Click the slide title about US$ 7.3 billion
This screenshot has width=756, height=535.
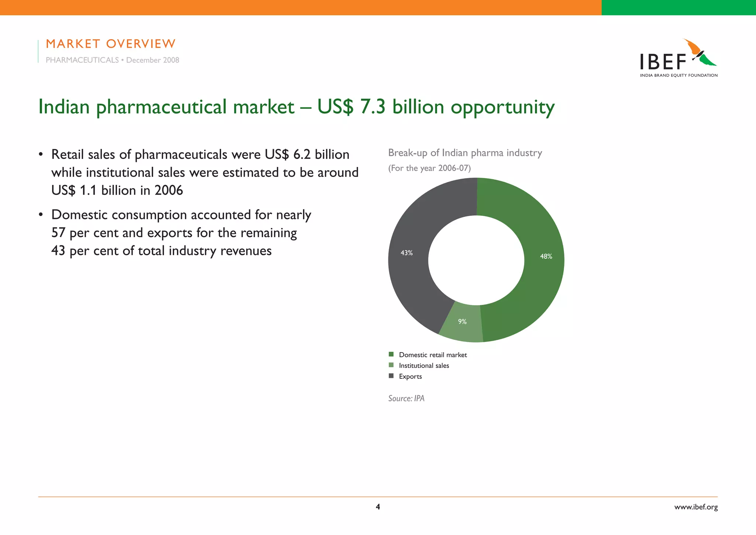[x=296, y=107]
